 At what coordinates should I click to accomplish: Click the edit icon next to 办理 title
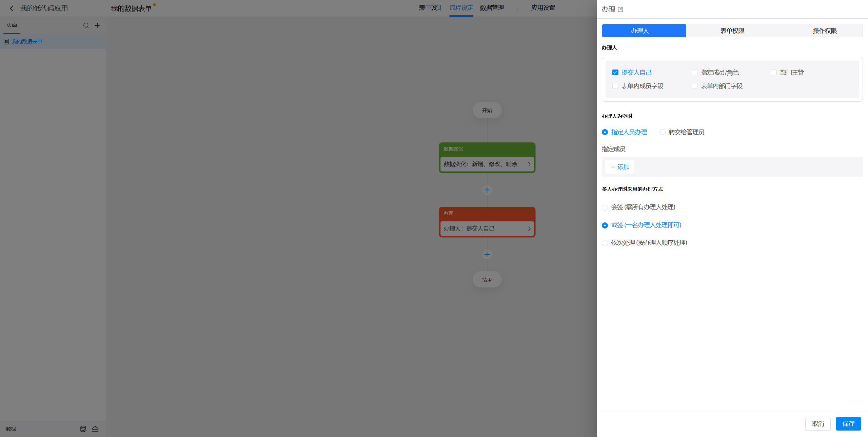(x=620, y=9)
